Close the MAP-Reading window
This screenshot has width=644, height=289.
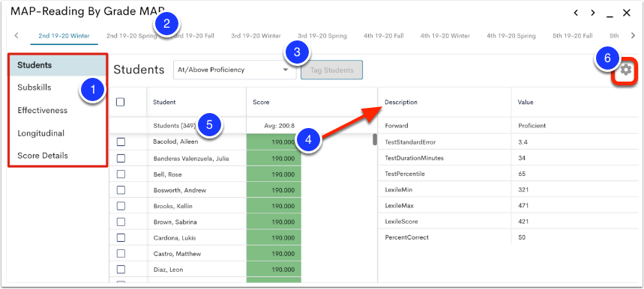click(626, 13)
